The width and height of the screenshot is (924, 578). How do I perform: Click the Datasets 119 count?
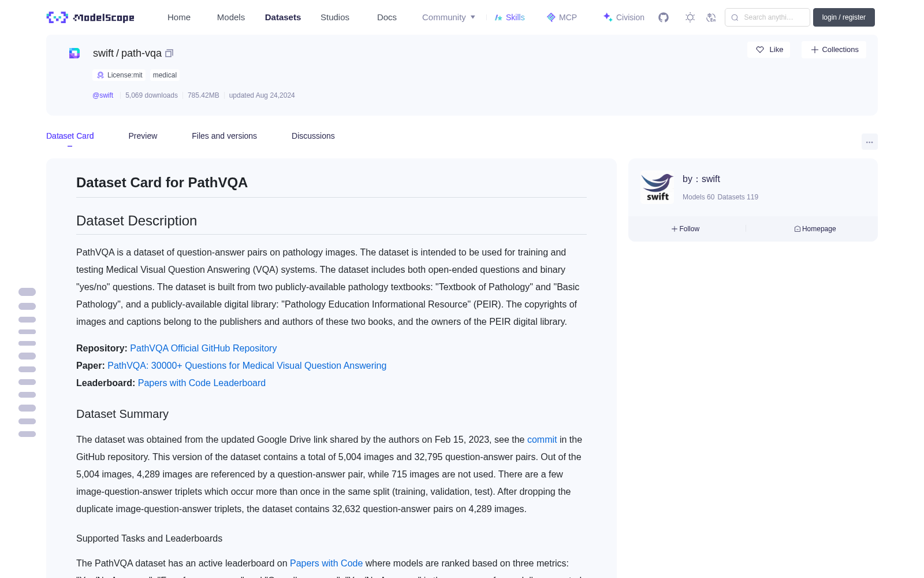[737, 197]
